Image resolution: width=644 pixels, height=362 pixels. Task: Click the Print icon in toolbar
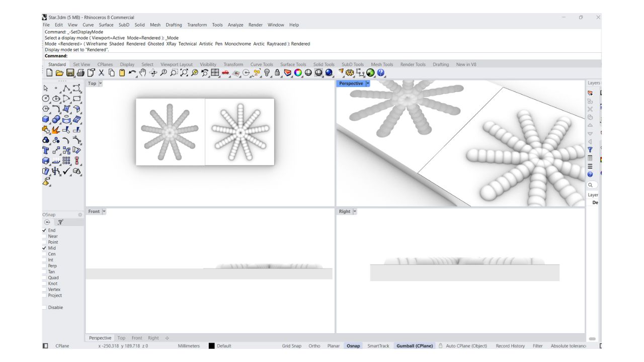point(80,73)
